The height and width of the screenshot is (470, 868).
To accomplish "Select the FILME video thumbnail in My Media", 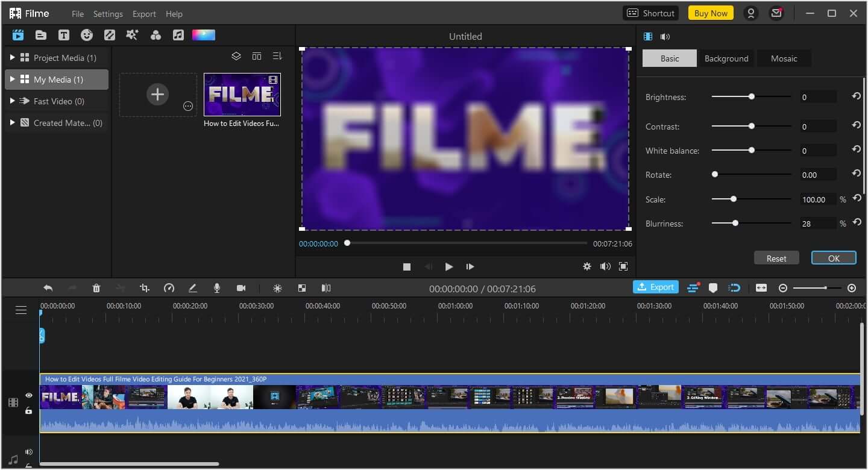I will [242, 95].
